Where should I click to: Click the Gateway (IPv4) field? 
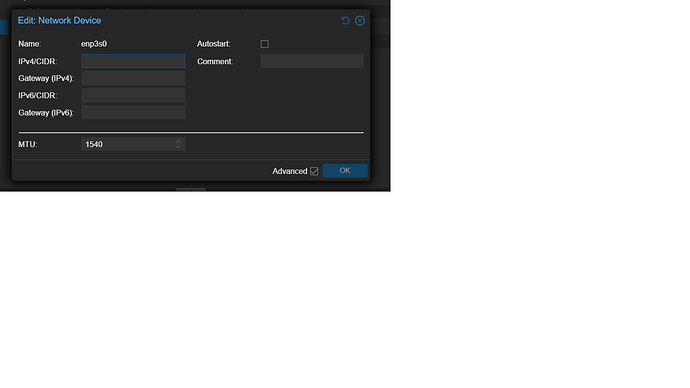pyautogui.click(x=133, y=78)
